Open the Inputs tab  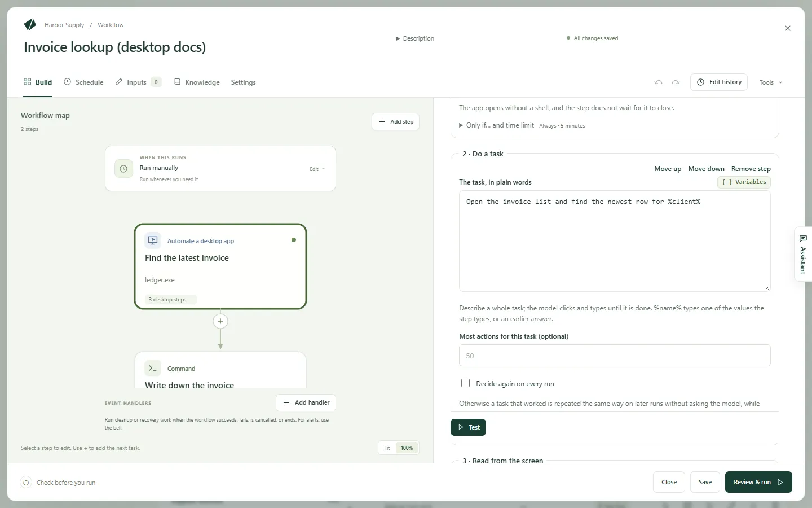coord(138,82)
